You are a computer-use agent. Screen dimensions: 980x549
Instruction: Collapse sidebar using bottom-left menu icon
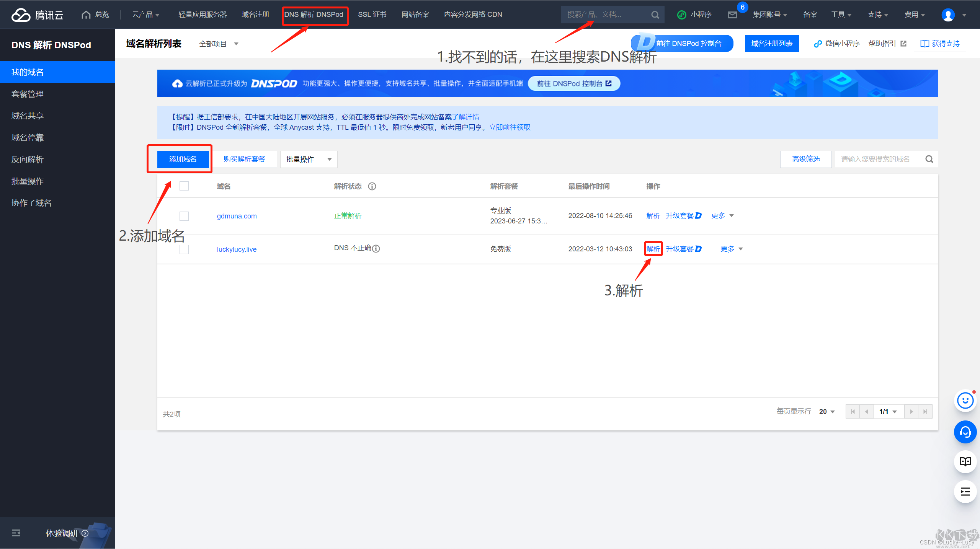point(16,533)
